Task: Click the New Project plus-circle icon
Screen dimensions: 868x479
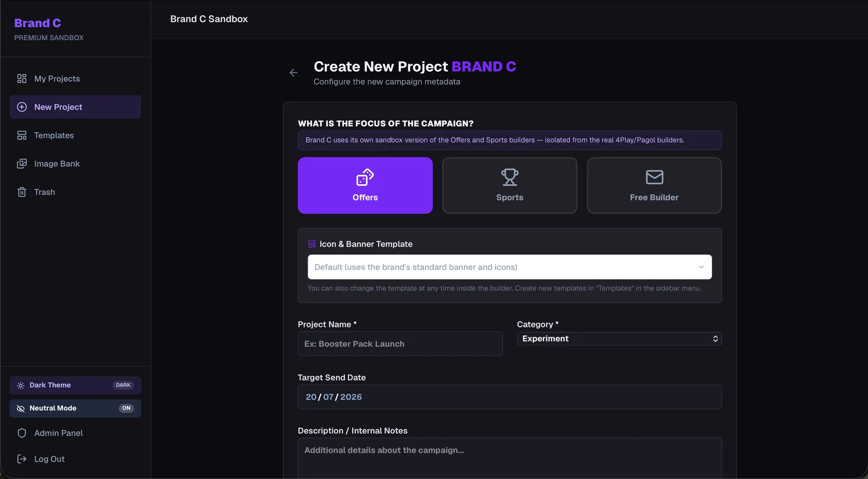Action: (x=22, y=107)
